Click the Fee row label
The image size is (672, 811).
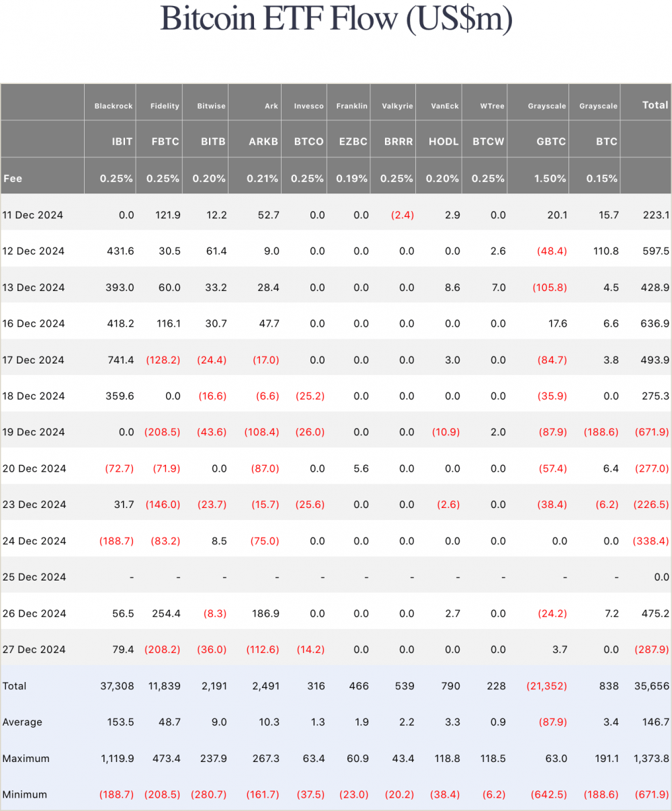[13, 179]
